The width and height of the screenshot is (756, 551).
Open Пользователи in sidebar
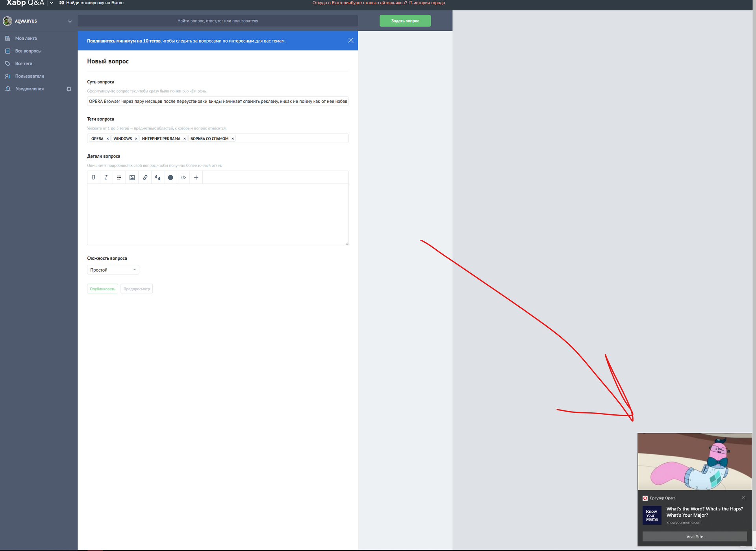pos(30,76)
